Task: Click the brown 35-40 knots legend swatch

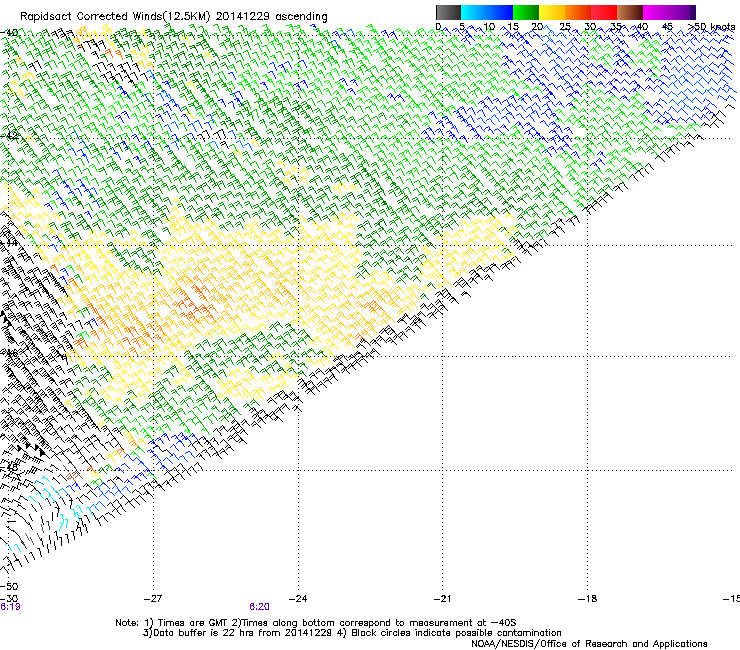Action: pos(629,12)
